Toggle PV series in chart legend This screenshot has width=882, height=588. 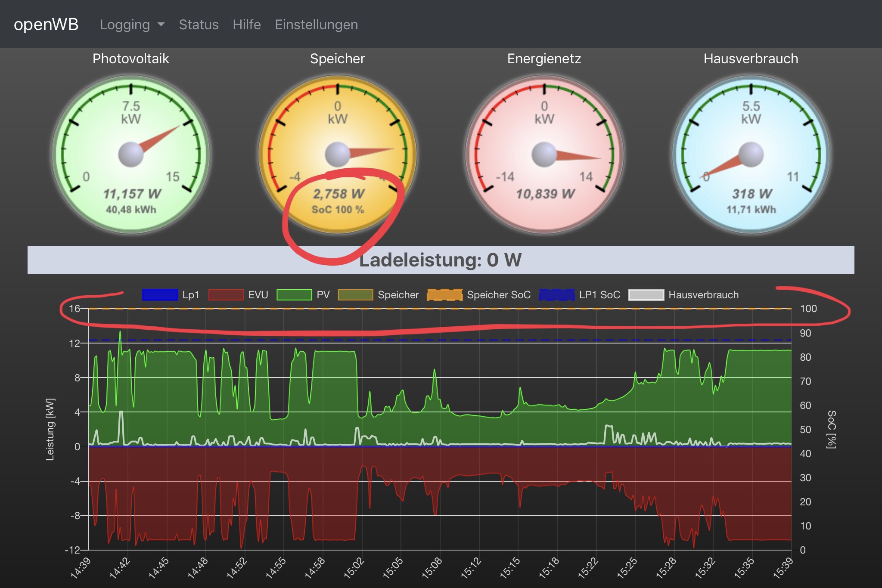[x=294, y=295]
